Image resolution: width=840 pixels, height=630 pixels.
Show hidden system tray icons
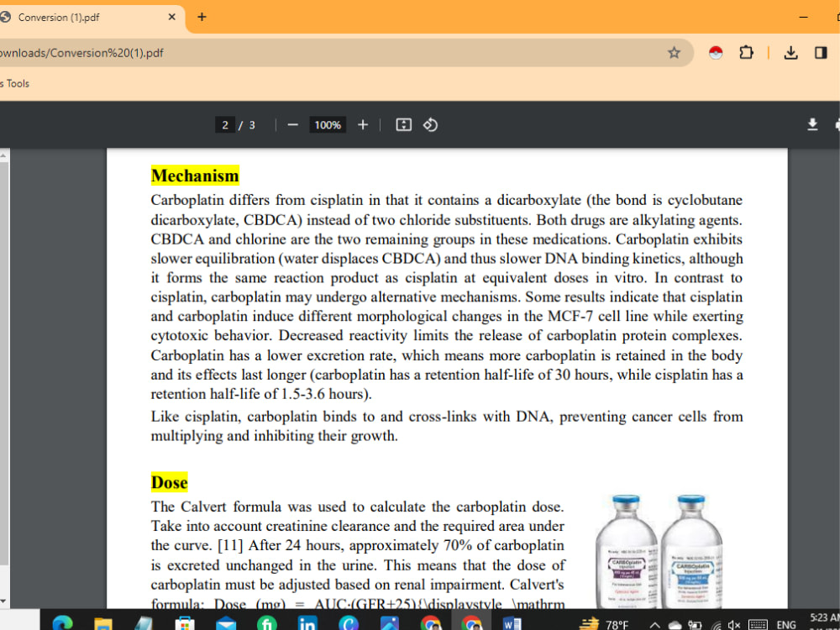[654, 625]
